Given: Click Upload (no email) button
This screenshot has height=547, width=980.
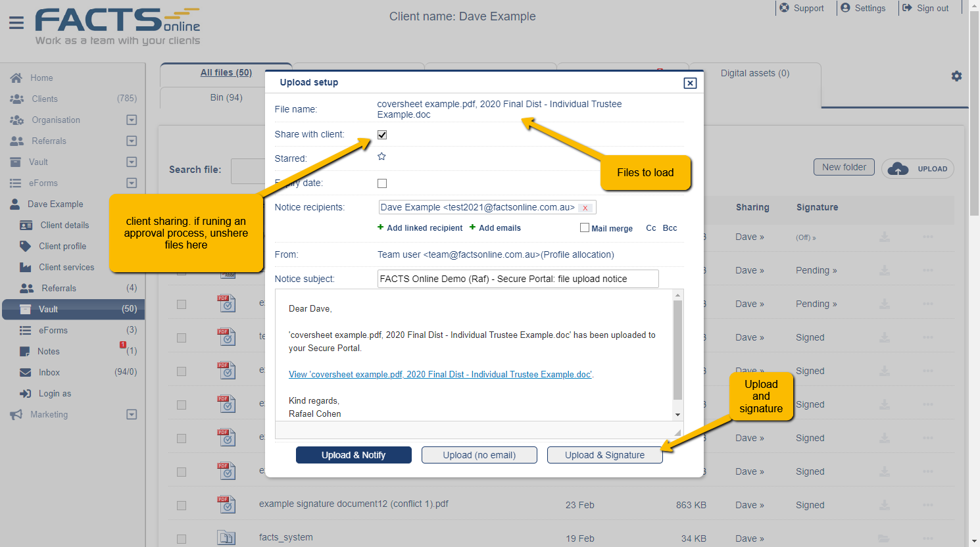Looking at the screenshot, I should coord(479,455).
